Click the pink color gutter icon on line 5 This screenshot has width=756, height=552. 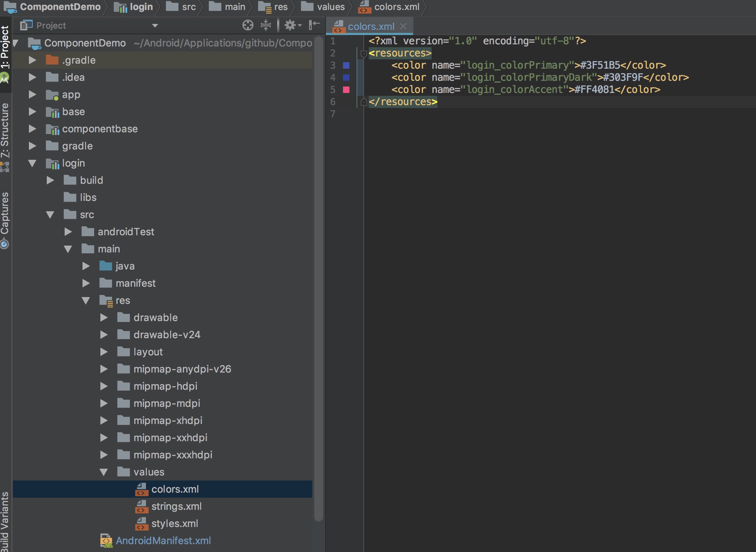[346, 90]
